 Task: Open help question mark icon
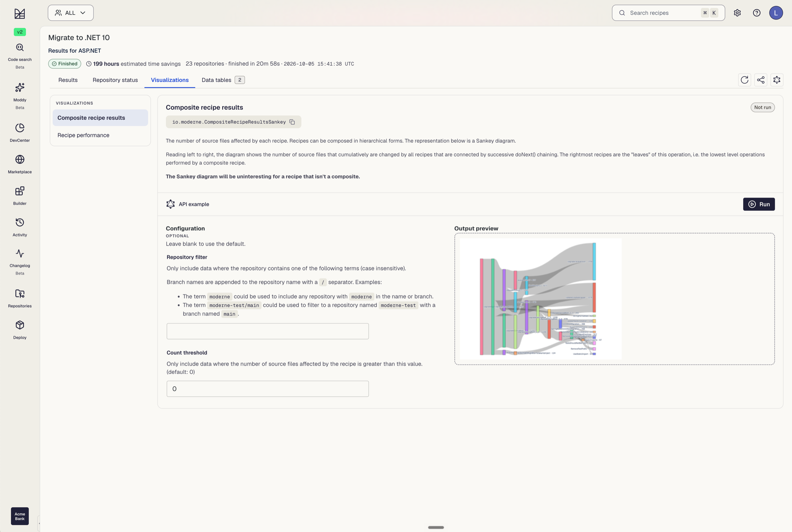tap(756, 13)
